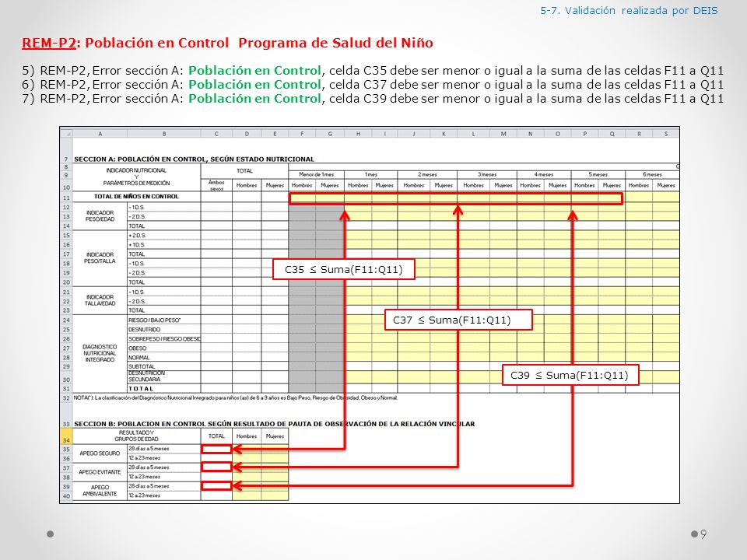
Task: Click the Validación realizada por DEIS header
Action: (629, 10)
